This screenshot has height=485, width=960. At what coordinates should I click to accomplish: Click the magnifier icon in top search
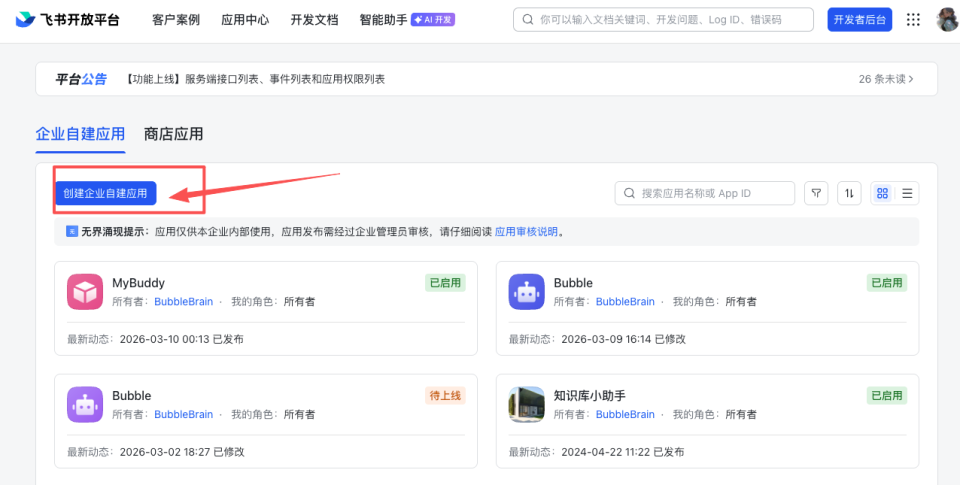528,20
